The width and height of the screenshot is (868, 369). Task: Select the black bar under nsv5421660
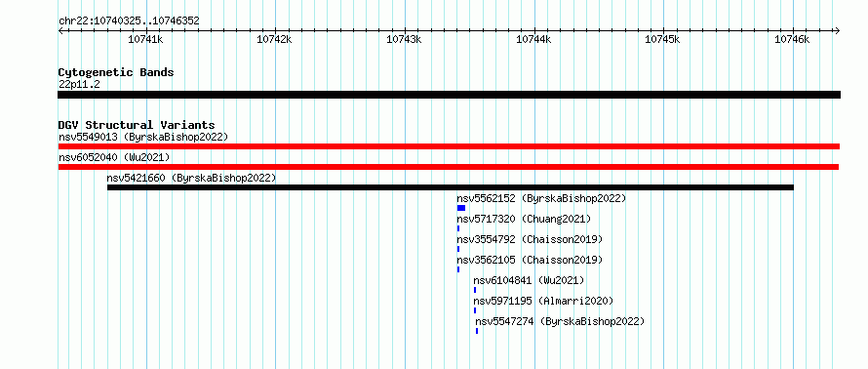pos(450,187)
